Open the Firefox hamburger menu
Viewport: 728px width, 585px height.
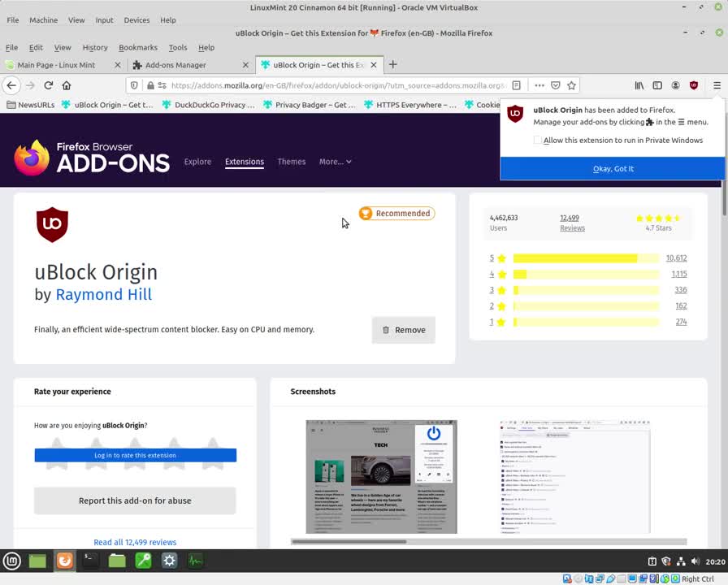717,85
